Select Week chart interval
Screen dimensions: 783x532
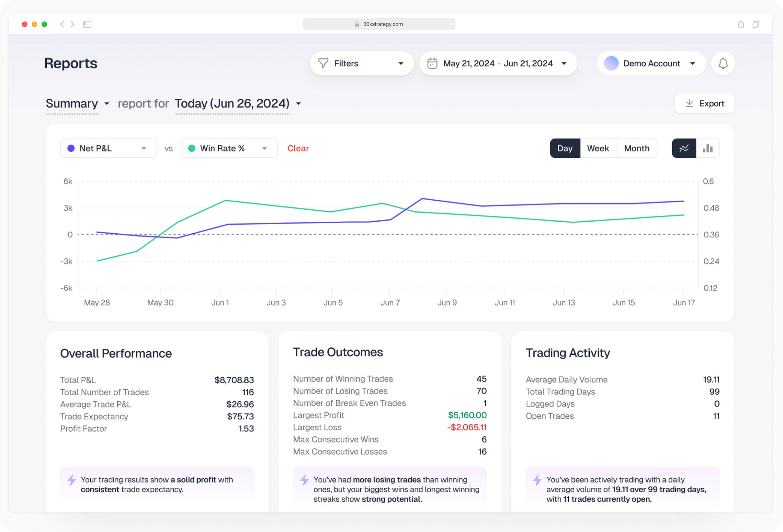click(x=598, y=148)
